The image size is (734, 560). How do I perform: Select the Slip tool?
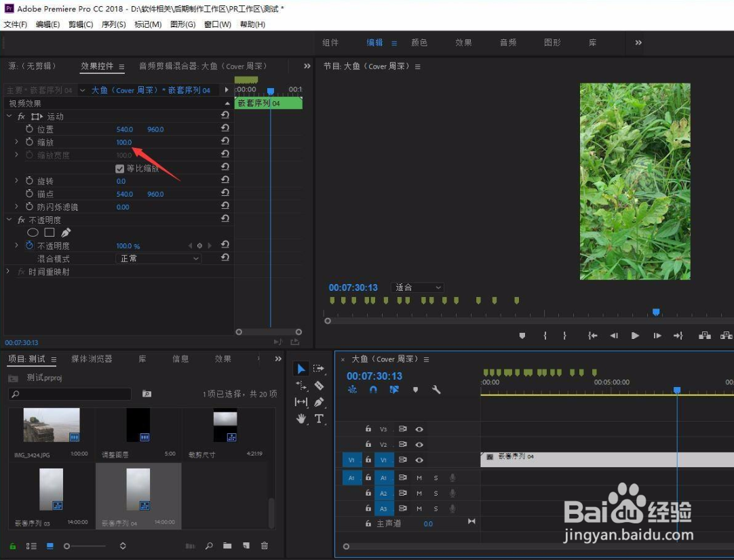301,402
